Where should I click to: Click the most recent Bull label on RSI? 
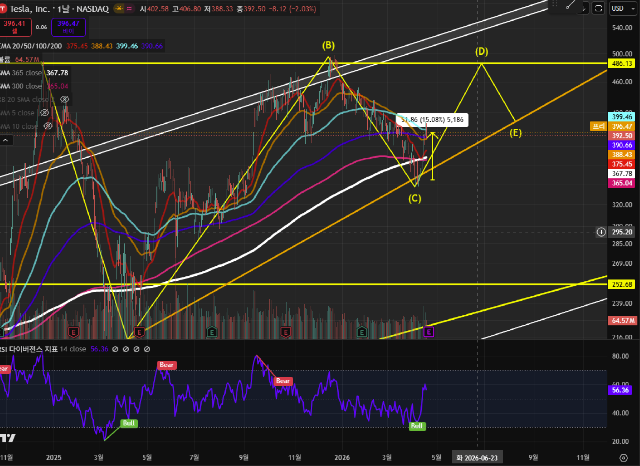417,426
